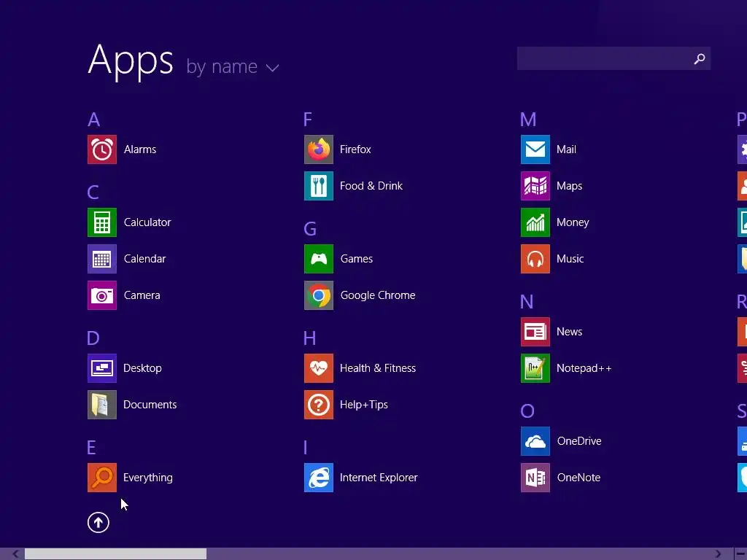Viewport: 747px width, 560px height.
Task: Expand the 'by name' sort dropdown
Action: [x=233, y=67]
